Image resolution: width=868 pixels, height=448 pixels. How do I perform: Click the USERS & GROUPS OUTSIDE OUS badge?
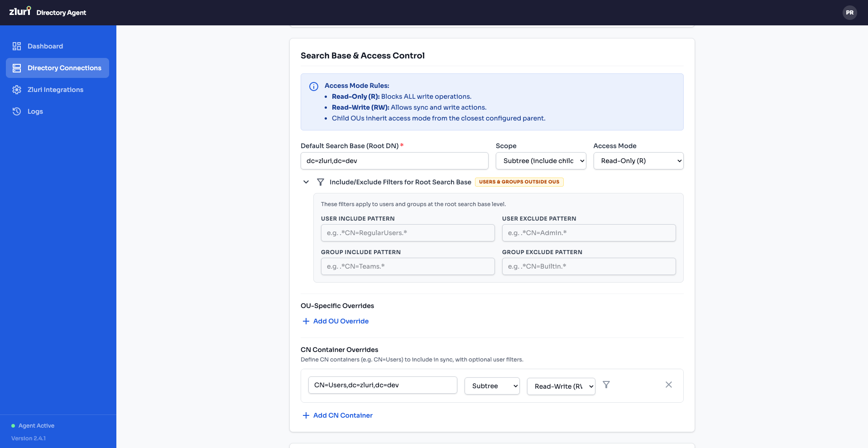point(519,182)
